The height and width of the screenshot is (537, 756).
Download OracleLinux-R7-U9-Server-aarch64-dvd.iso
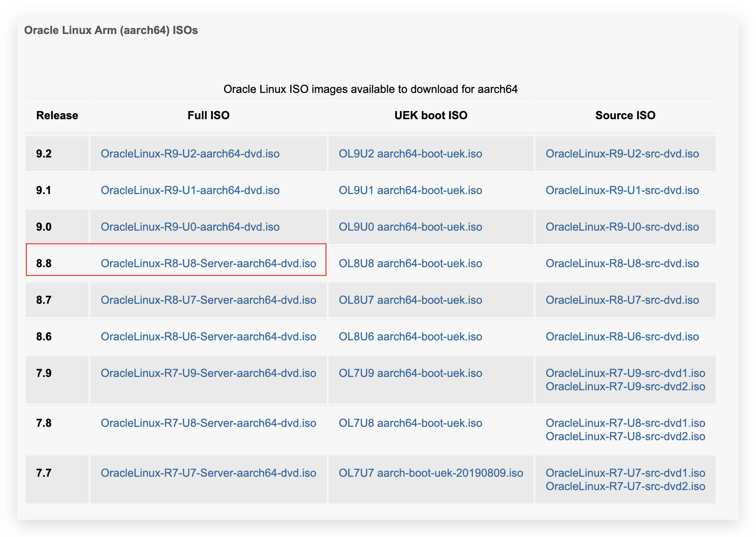(x=209, y=373)
